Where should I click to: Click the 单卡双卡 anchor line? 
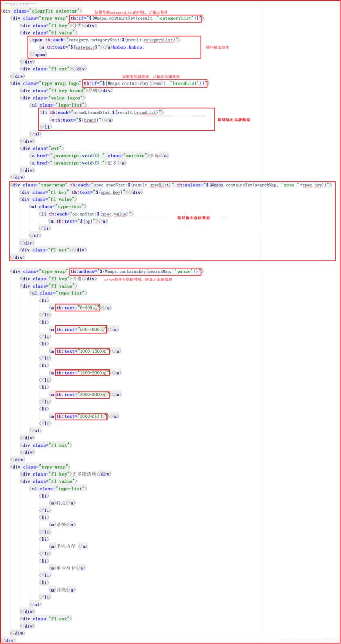click(x=67, y=568)
